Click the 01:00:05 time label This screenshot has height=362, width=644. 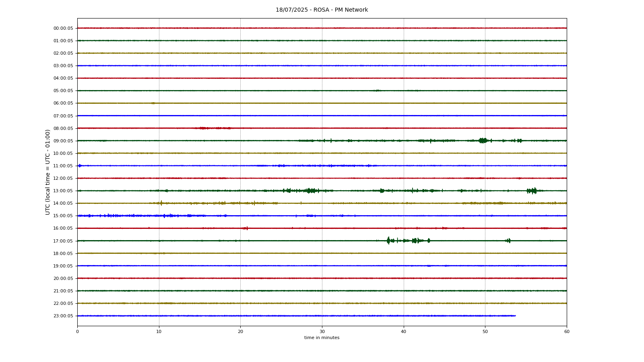coord(63,41)
